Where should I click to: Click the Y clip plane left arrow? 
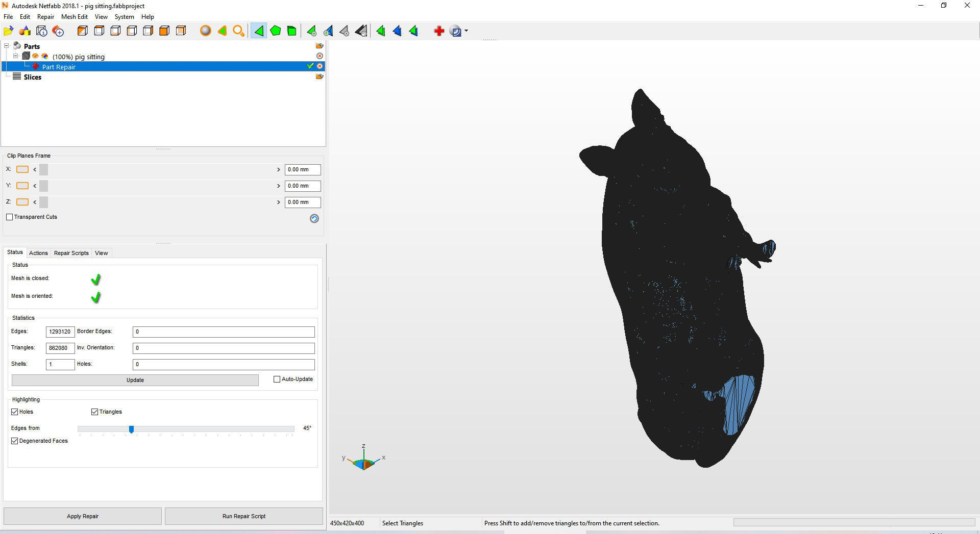[35, 186]
